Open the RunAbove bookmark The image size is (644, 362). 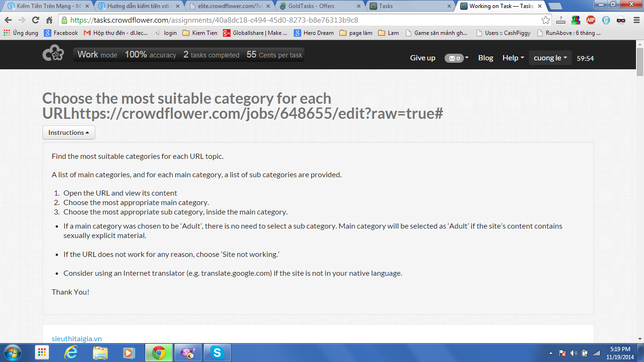(x=569, y=33)
